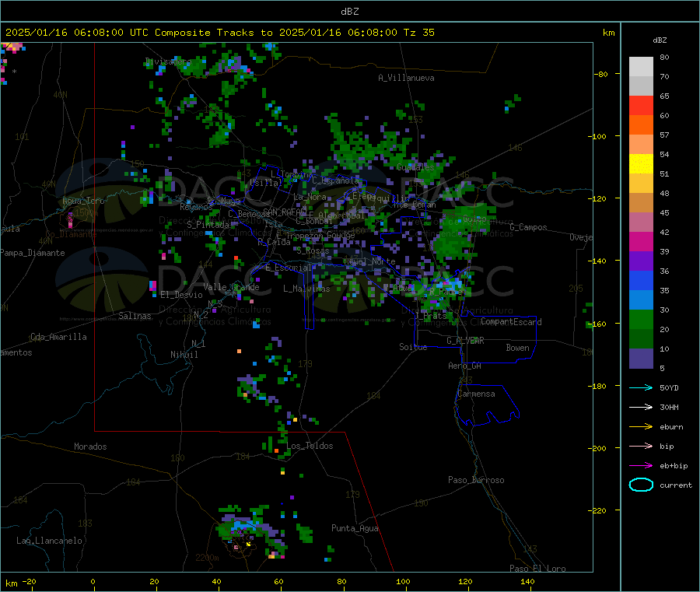Click the Salinas map label
The image size is (700, 592).
pos(135,316)
